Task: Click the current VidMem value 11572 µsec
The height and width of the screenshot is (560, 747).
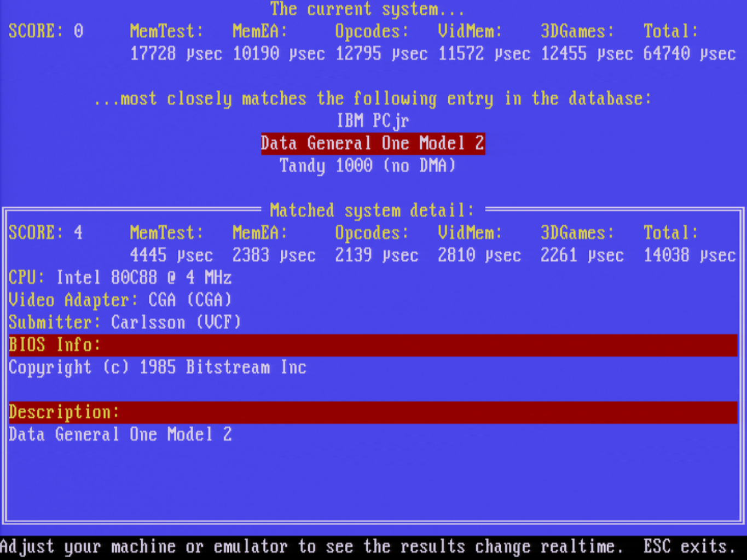Action: [x=484, y=54]
